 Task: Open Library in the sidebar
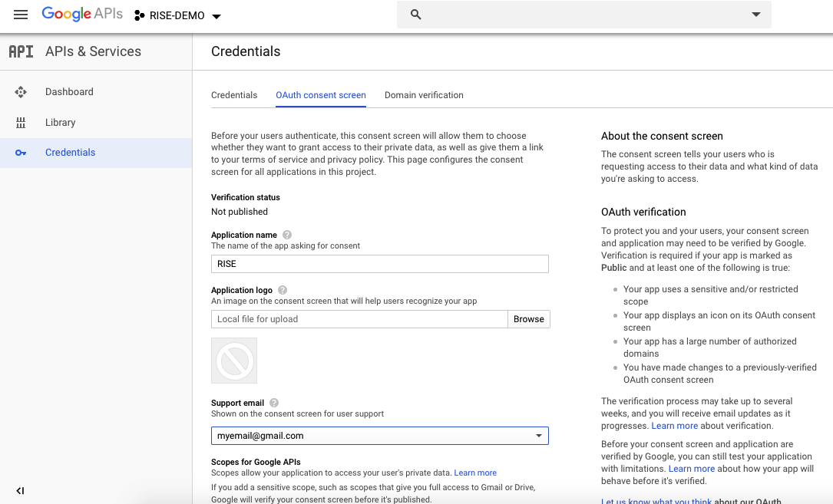coord(96,122)
